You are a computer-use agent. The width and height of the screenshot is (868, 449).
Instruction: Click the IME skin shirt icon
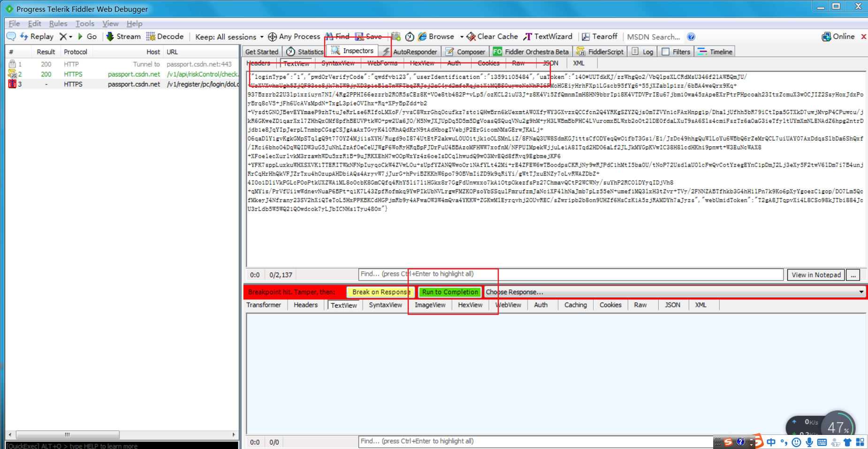click(x=847, y=442)
